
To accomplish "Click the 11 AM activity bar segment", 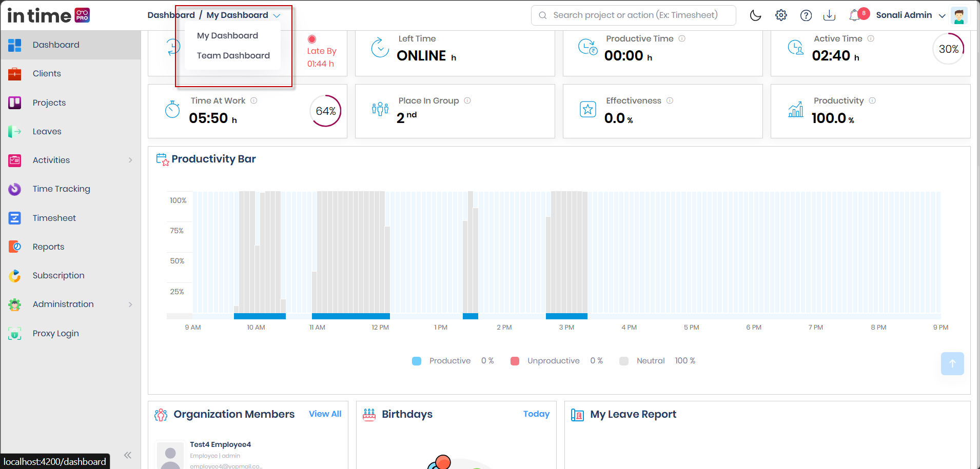I will click(351, 316).
